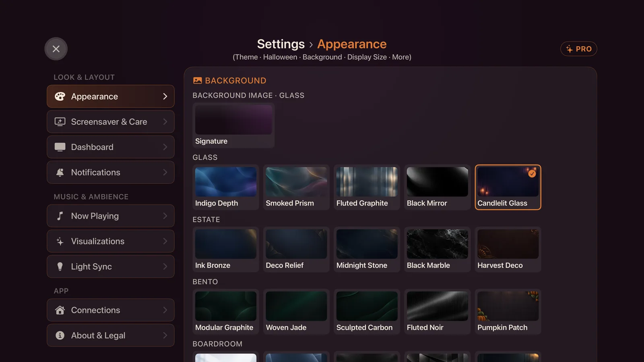Apply the Harvest Deco background
Viewport: 644px width, 362px height.
click(x=508, y=249)
